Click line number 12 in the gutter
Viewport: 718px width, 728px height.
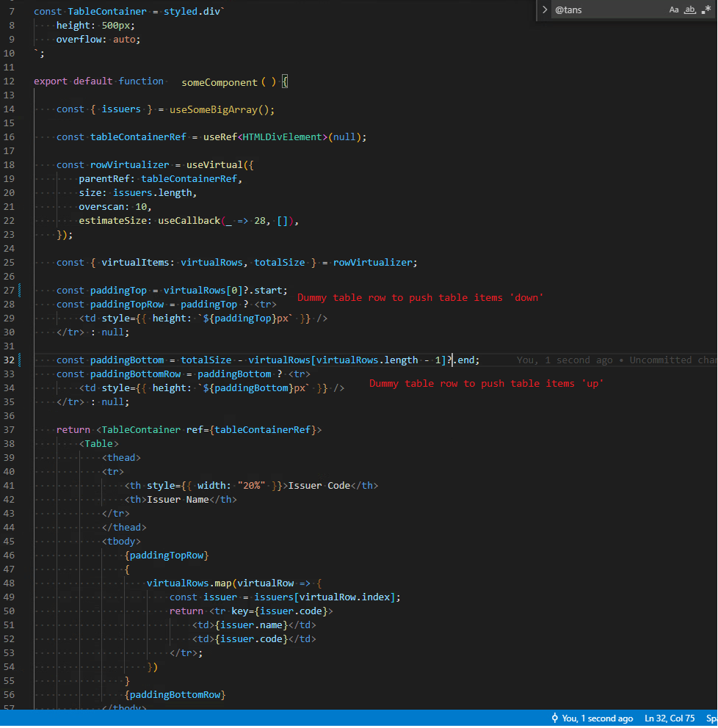(x=10, y=81)
